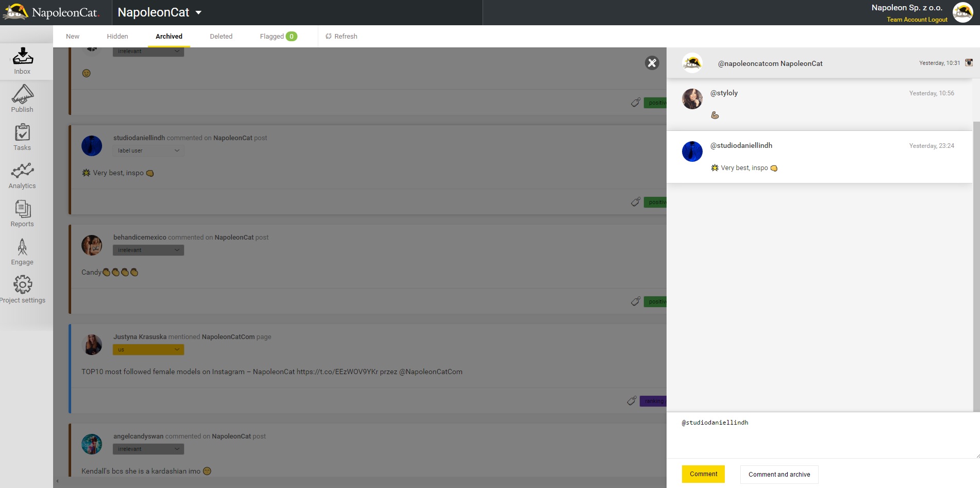Screen dimensions: 980x488
Task: Click NapoleonCat avatar in conversation header
Action: tap(692, 63)
